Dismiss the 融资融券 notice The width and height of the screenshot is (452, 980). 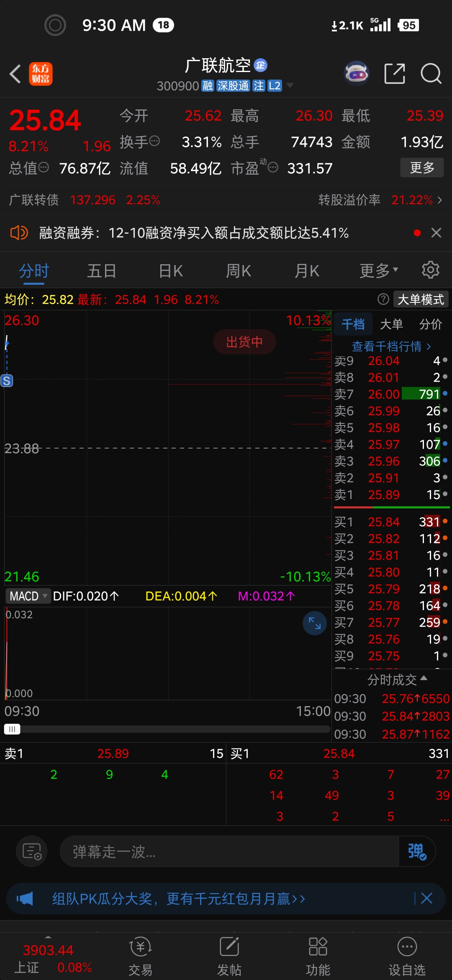pyautogui.click(x=437, y=232)
